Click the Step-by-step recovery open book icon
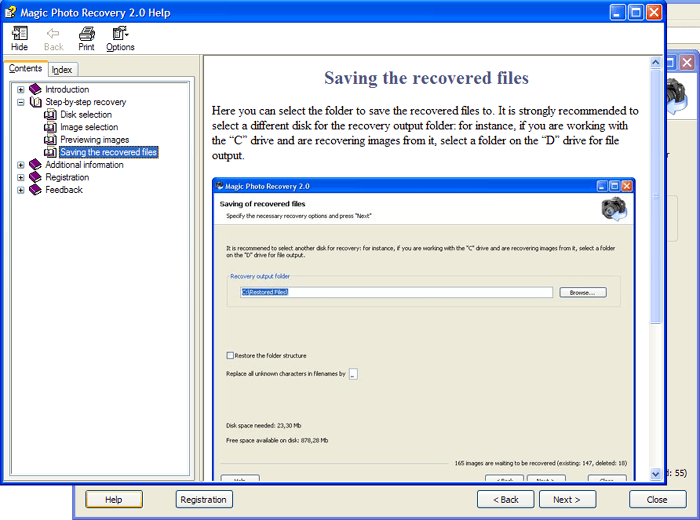The height and width of the screenshot is (520, 700). tap(36, 102)
